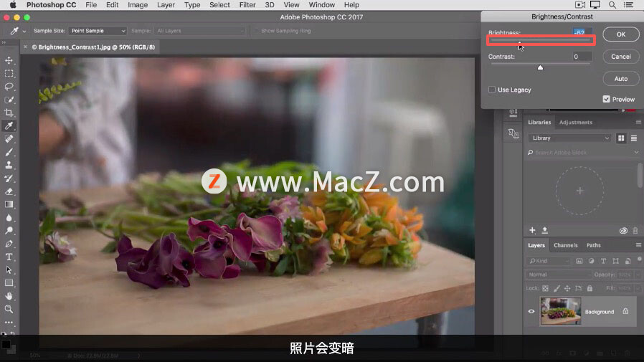Toggle Lock image pixels brush icon
The image size is (644, 362).
[557, 289]
